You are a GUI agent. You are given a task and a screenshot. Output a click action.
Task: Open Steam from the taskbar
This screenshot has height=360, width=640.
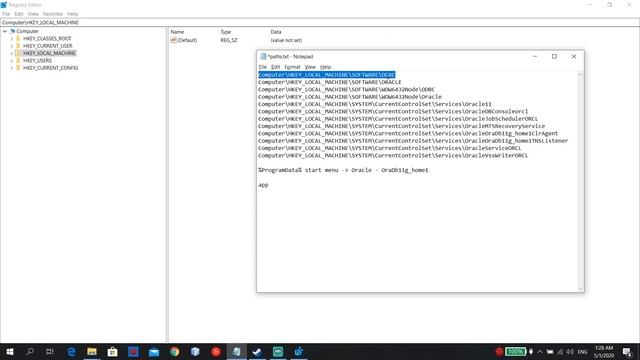(x=257, y=351)
